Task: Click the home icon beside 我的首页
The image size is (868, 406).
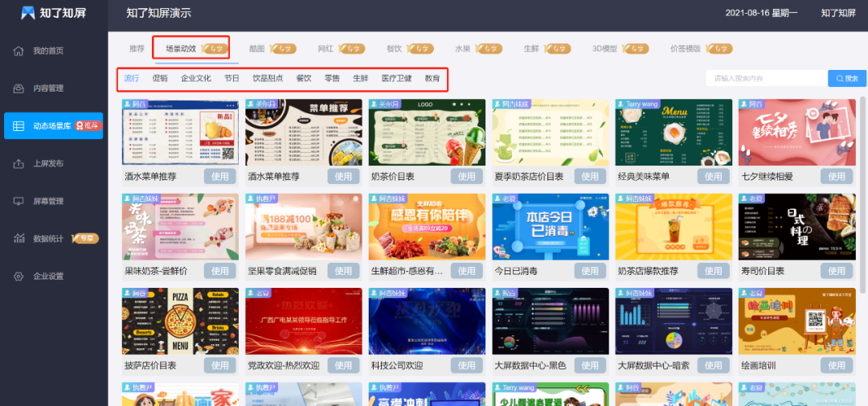Action: pyautogui.click(x=18, y=51)
